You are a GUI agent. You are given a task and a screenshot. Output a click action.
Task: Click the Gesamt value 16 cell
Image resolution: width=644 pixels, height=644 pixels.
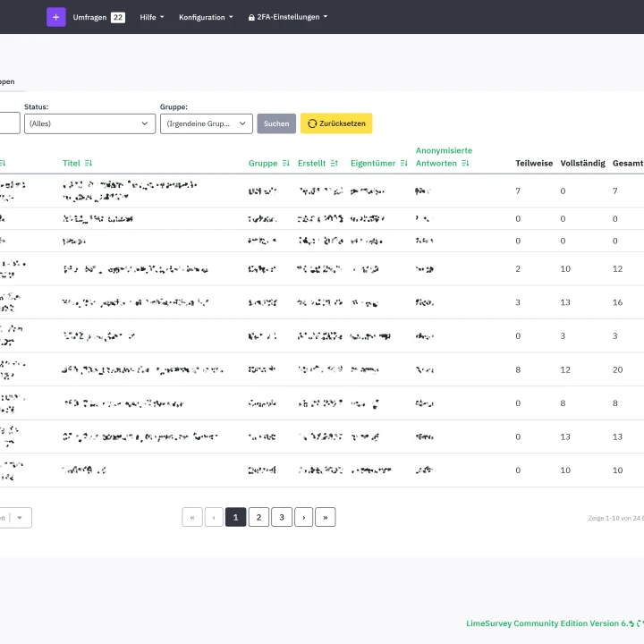pos(618,302)
